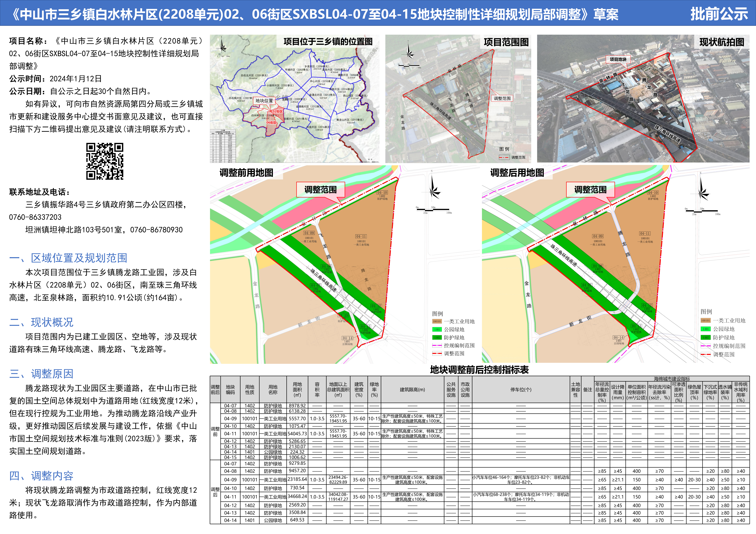
Task: Select the 一、区域位置及规划范围 heading
Action: [x=68, y=258]
